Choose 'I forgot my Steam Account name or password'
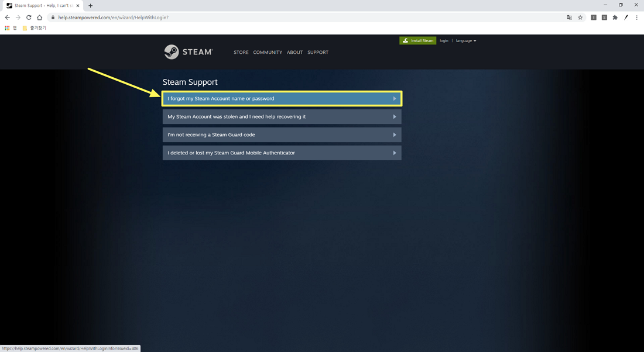The width and height of the screenshot is (644, 352). (282, 98)
